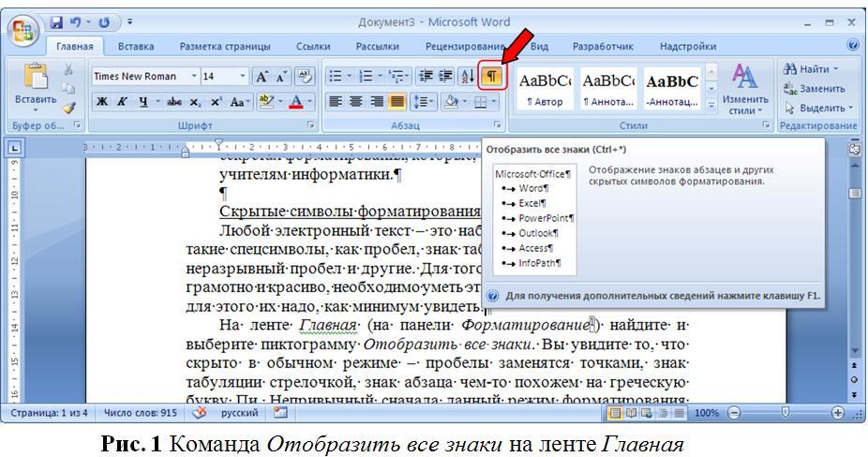
Task: Align text to the right
Action: (377, 102)
